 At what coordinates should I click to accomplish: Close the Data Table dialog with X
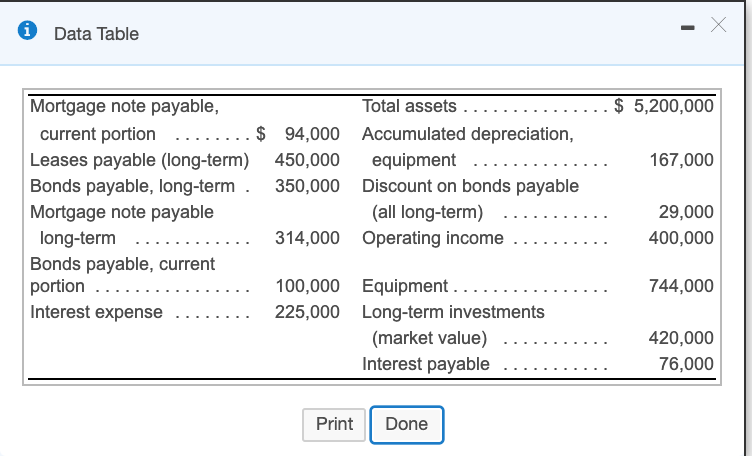pyautogui.click(x=718, y=24)
